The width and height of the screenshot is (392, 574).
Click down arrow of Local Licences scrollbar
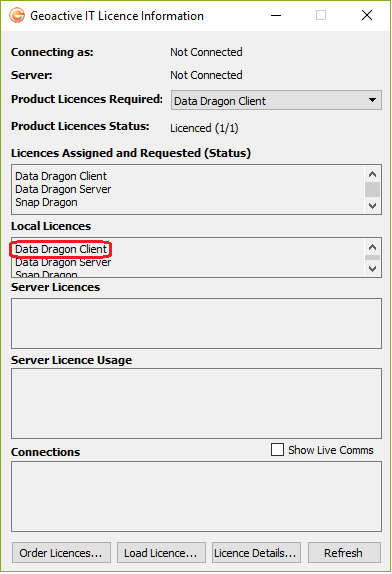click(373, 269)
